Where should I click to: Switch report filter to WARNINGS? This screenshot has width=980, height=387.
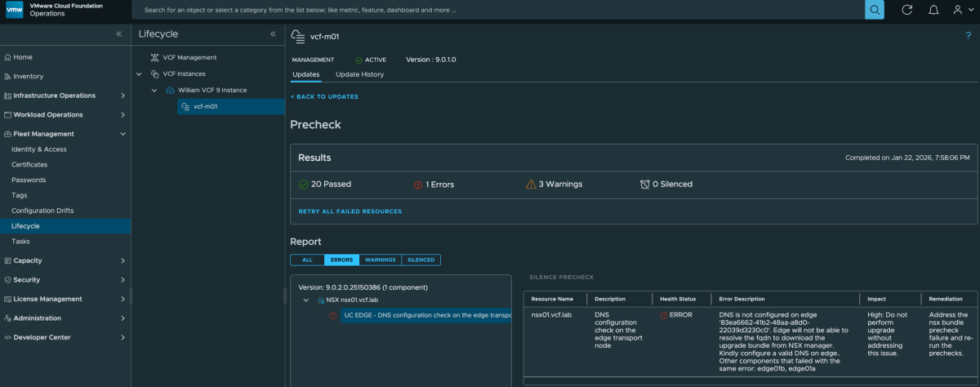(381, 260)
